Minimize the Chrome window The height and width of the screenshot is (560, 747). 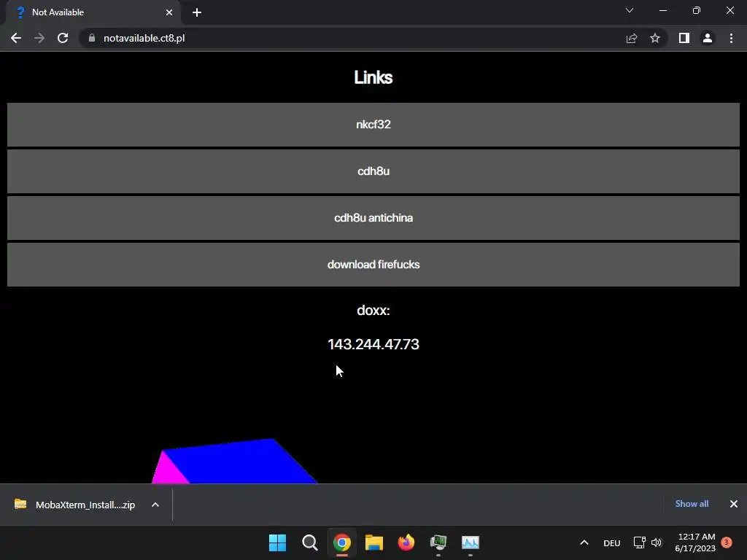point(663,10)
